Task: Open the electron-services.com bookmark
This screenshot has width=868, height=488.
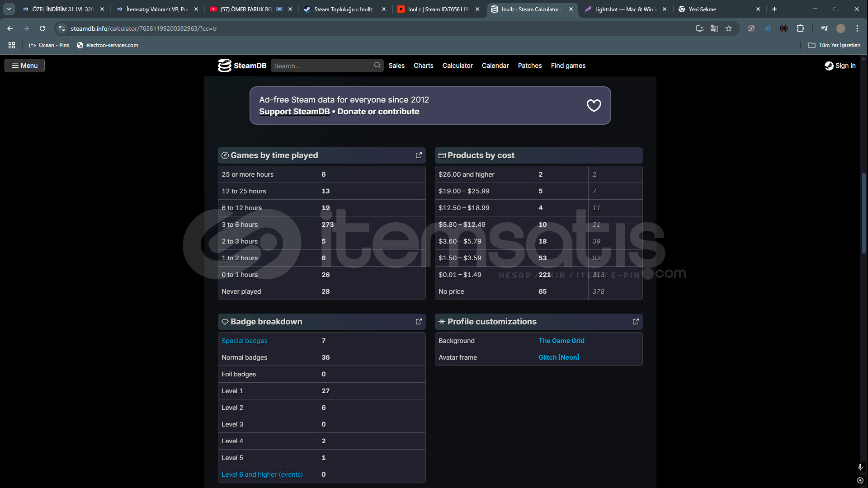Action: pyautogui.click(x=108, y=45)
